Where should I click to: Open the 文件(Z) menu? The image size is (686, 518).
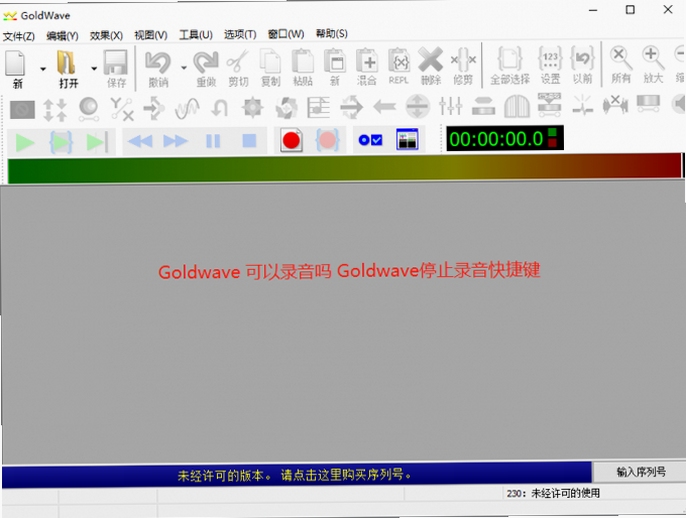click(19, 36)
